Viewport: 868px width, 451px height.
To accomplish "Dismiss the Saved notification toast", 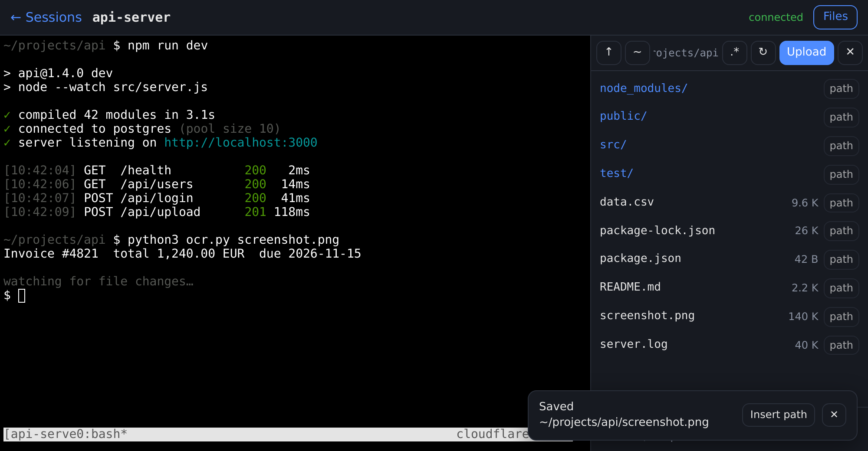I will 834,415.
